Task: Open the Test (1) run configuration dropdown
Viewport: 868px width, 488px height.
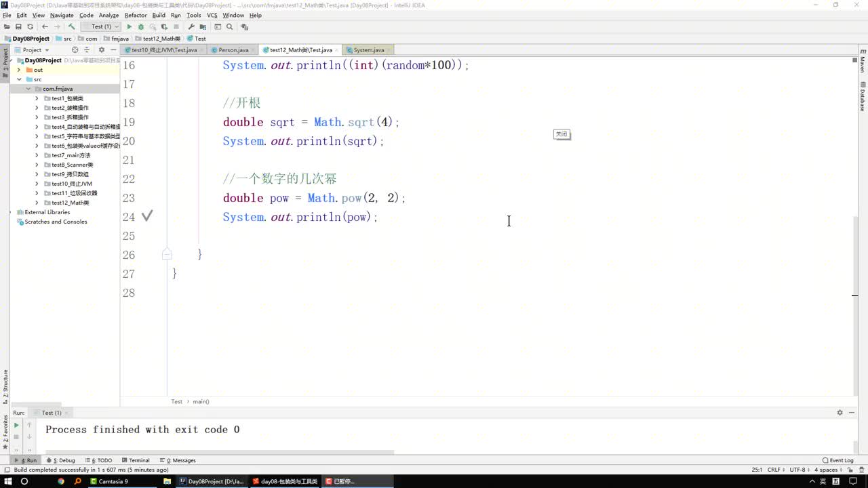Action: click(x=102, y=27)
